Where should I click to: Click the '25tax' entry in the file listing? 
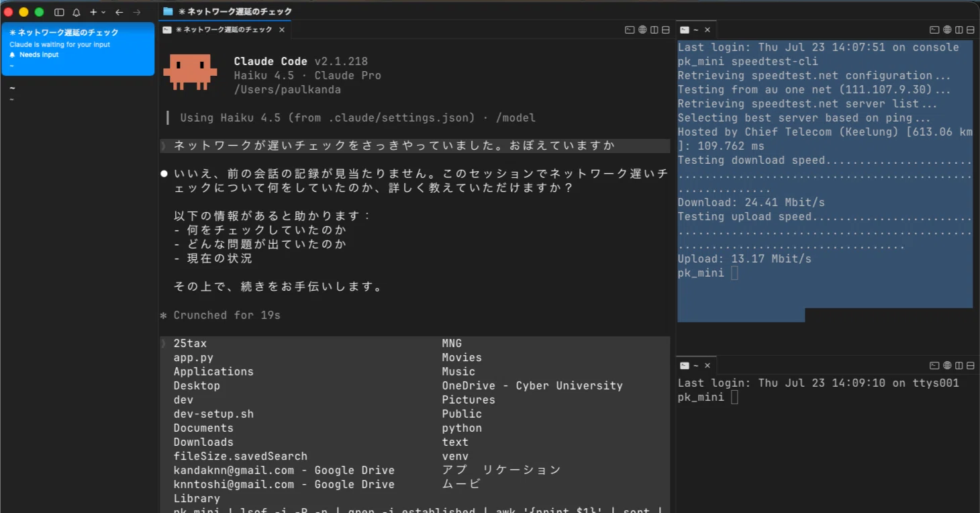[190, 343]
